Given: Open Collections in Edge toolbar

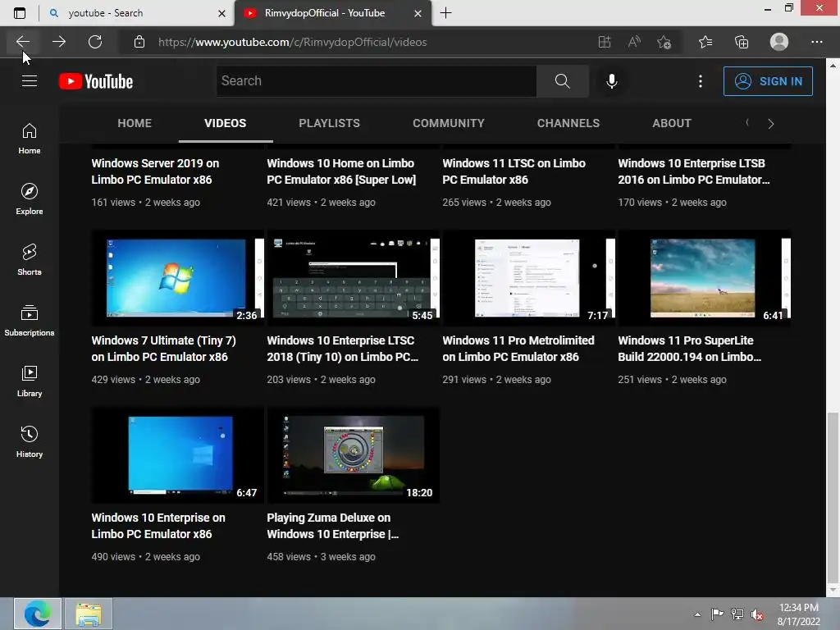Looking at the screenshot, I should coord(742,42).
